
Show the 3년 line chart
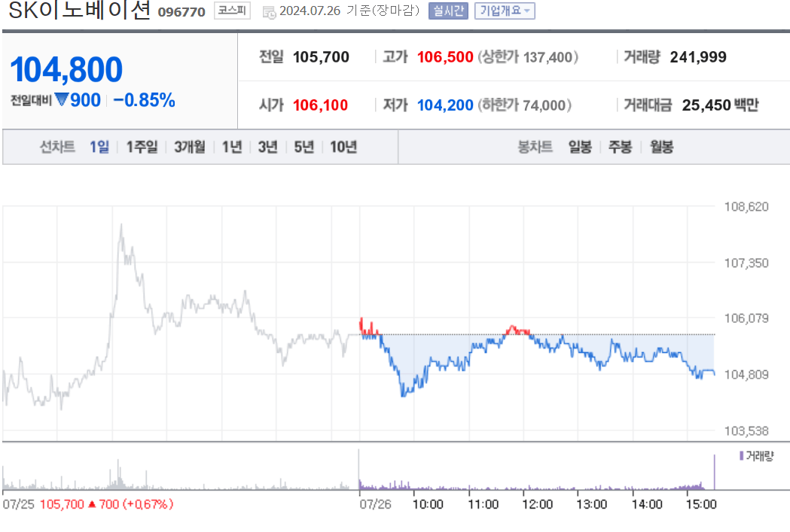point(267,147)
